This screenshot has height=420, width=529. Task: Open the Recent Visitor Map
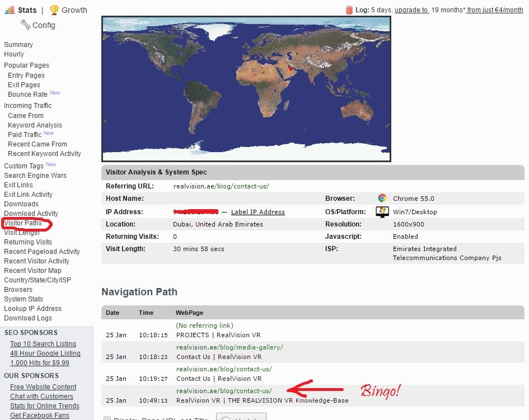pyautogui.click(x=32, y=270)
